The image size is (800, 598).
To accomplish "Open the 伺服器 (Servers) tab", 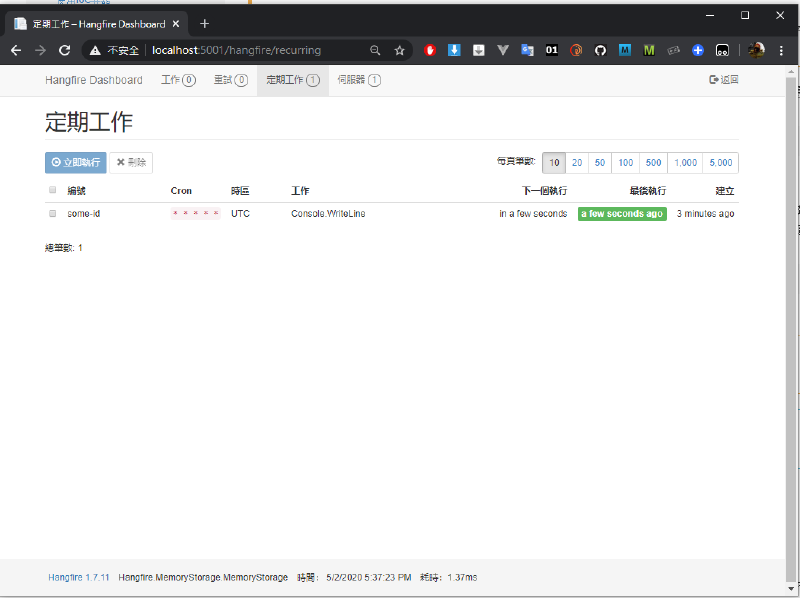I will click(x=359, y=80).
